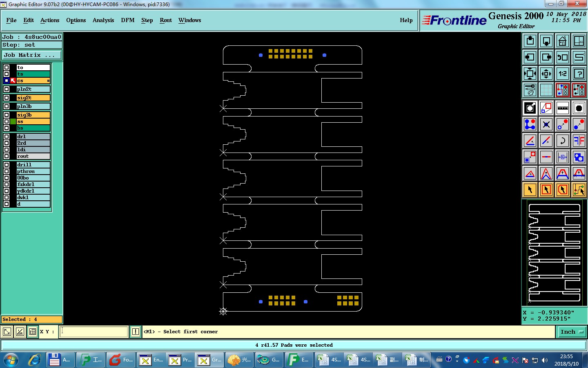
Task: Click the dimension box with arrows icon
Action: [x=563, y=157]
